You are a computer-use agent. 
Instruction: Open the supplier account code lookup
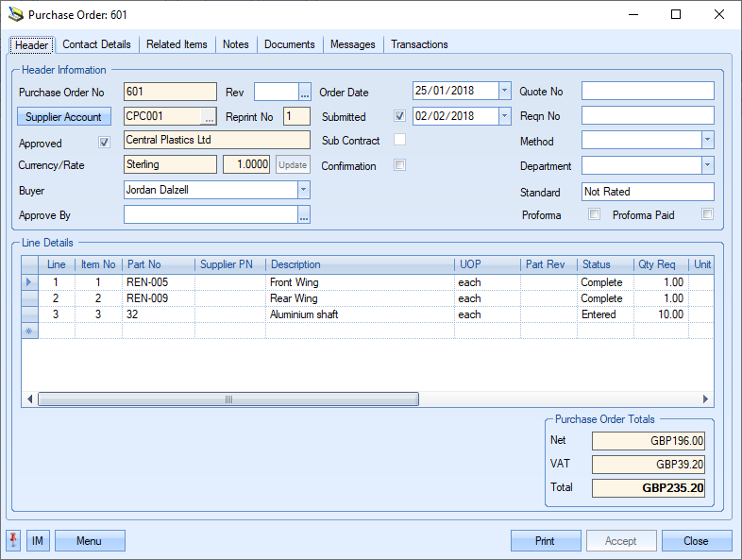[x=209, y=117]
